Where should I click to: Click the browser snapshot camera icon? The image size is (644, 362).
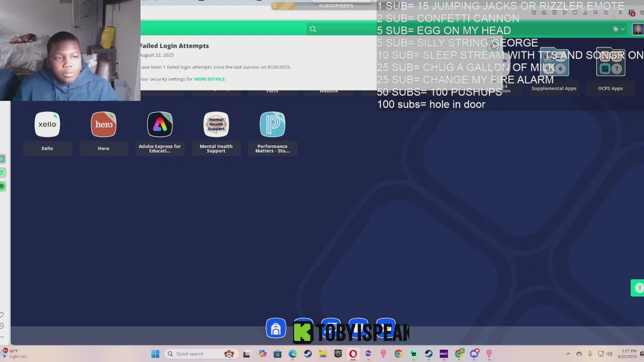pyautogui.click(x=544, y=13)
